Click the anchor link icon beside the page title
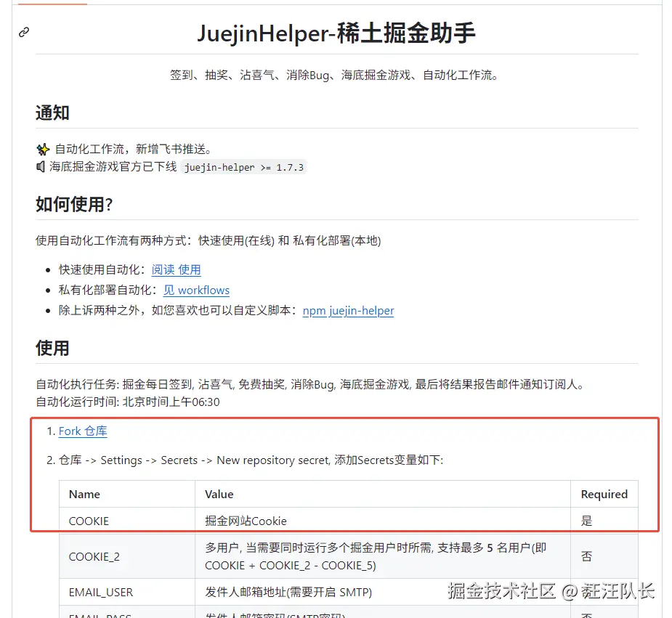Viewport: 672px width, 618px height. coord(23,32)
